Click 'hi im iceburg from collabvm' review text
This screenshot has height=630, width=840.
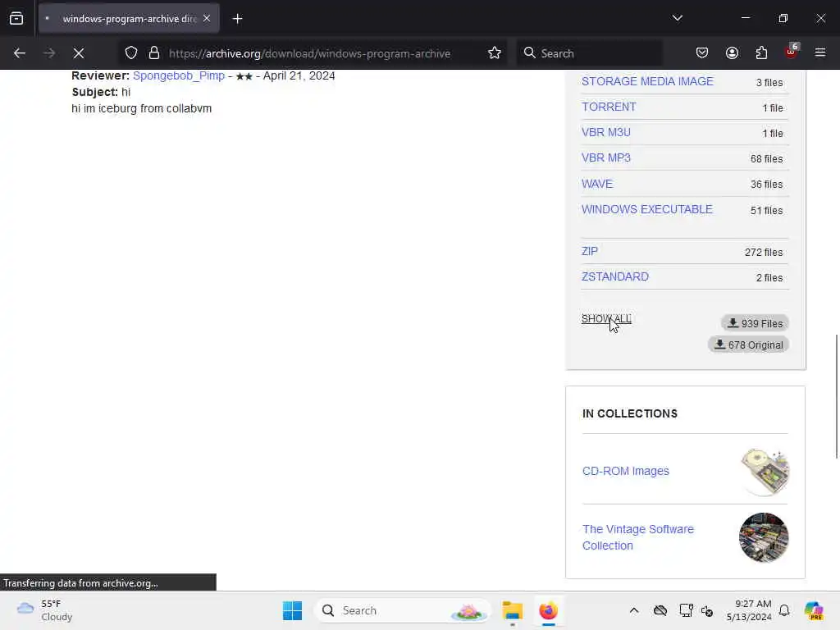coord(141,108)
